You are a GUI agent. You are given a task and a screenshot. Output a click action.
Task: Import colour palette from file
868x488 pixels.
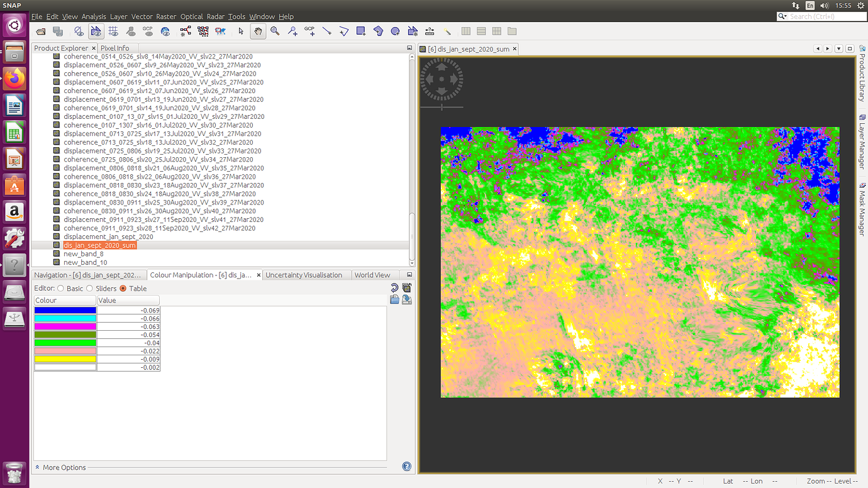coord(394,299)
